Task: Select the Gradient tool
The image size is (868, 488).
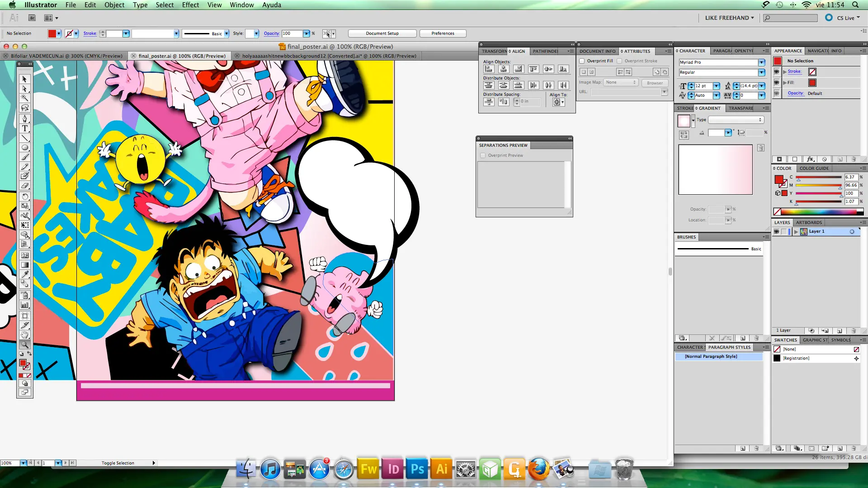Action: [24, 265]
